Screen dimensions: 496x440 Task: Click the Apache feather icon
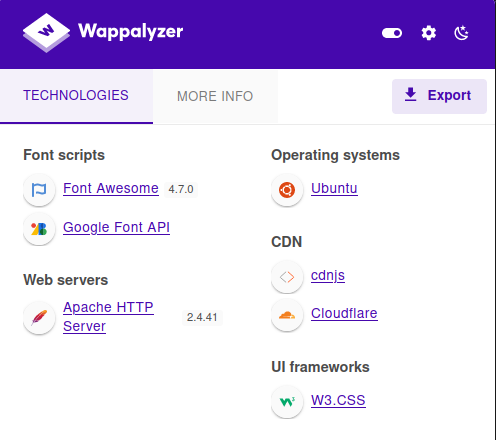coord(39,317)
